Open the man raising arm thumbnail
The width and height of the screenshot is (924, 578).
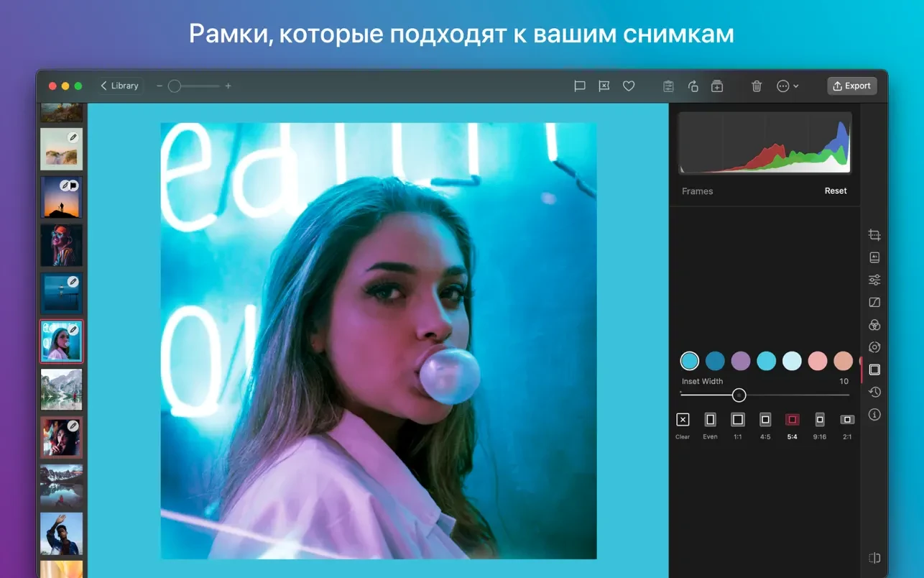coord(62,533)
